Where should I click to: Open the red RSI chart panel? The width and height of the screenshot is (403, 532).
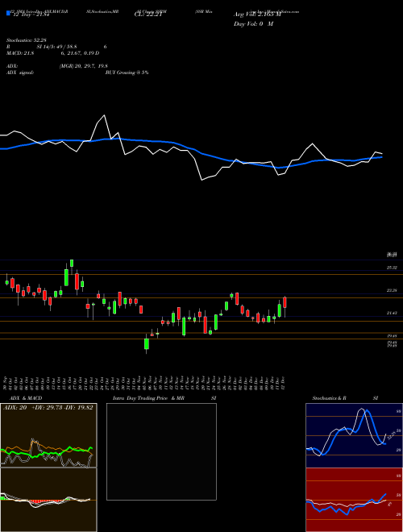[x=354, y=500]
